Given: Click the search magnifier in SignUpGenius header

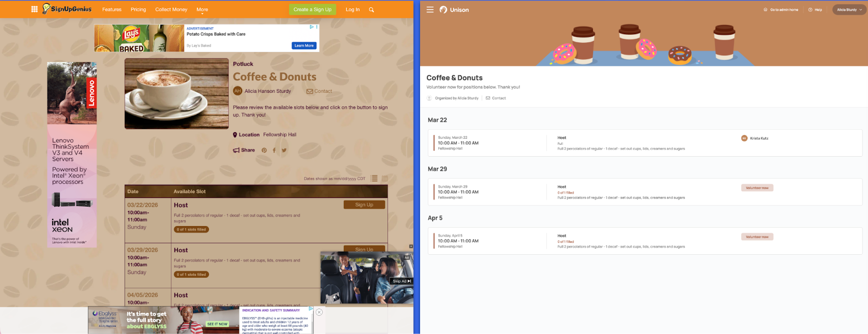Looking at the screenshot, I should (372, 10).
